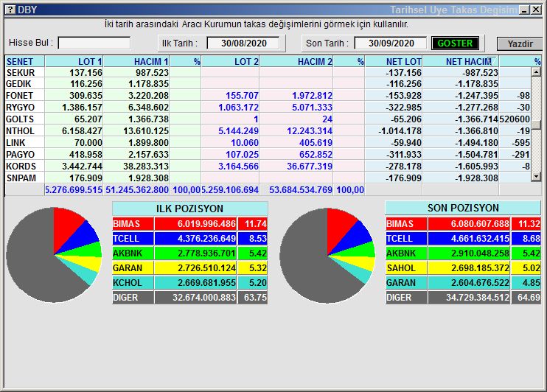Click the HACIM 1 value 38.283.313
547x392 pixels.
coord(146,167)
